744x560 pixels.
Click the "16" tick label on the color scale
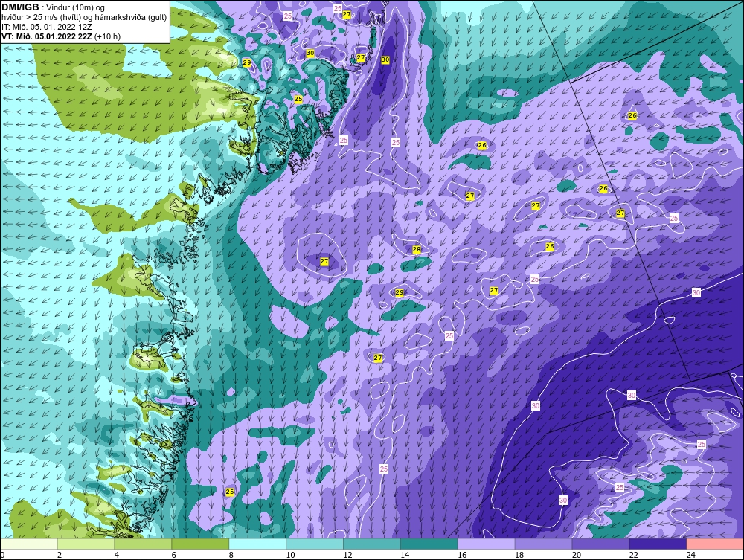pyautogui.click(x=462, y=555)
